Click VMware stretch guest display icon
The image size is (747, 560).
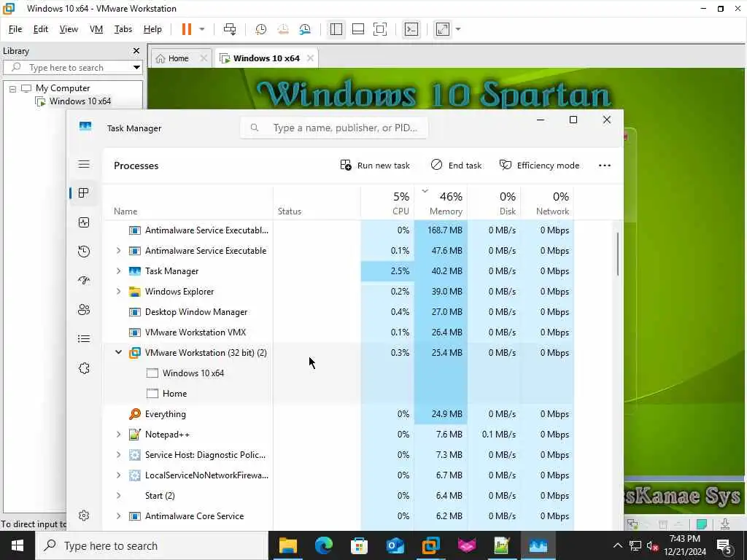click(443, 29)
